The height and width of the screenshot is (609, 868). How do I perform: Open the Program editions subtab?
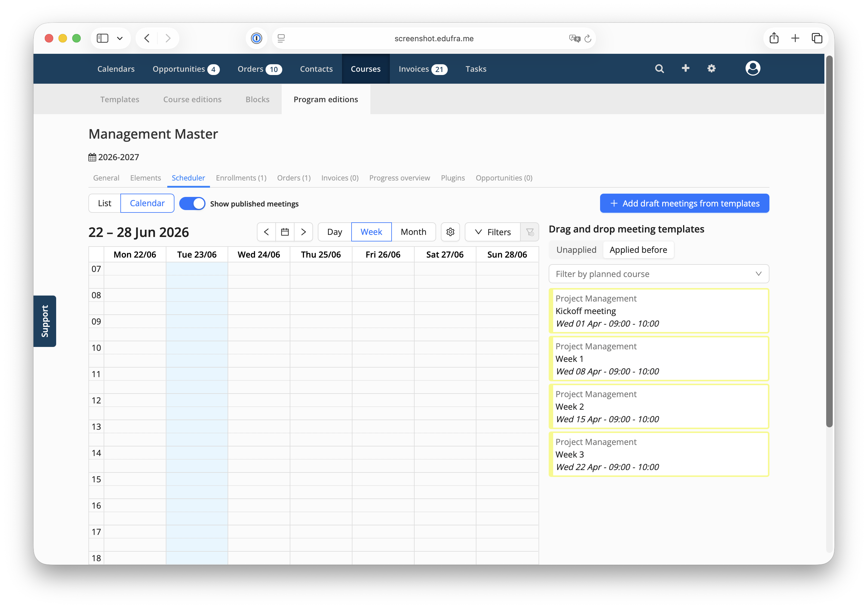[x=326, y=99]
